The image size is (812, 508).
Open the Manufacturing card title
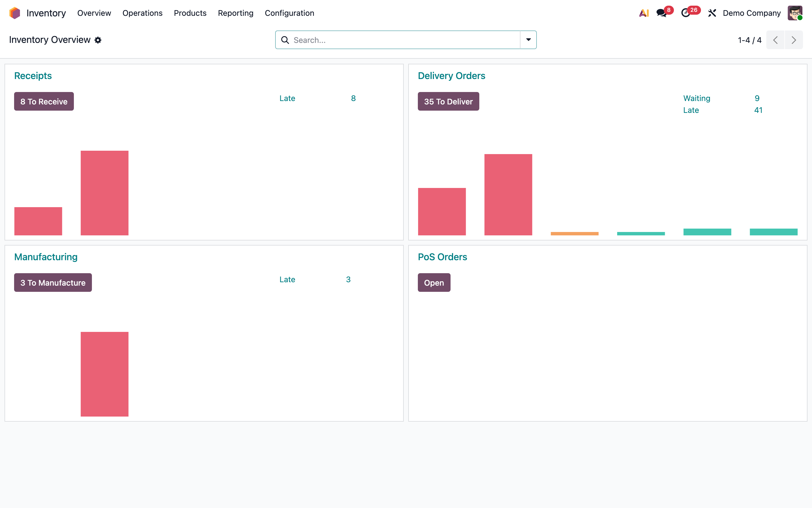tap(46, 257)
